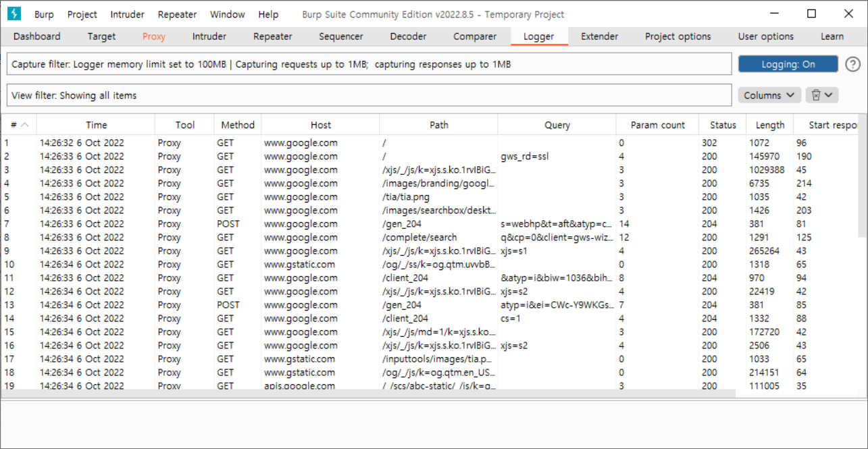Switch to the Comparer tab
Image resolution: width=868 pixels, height=449 pixels.
coord(475,36)
